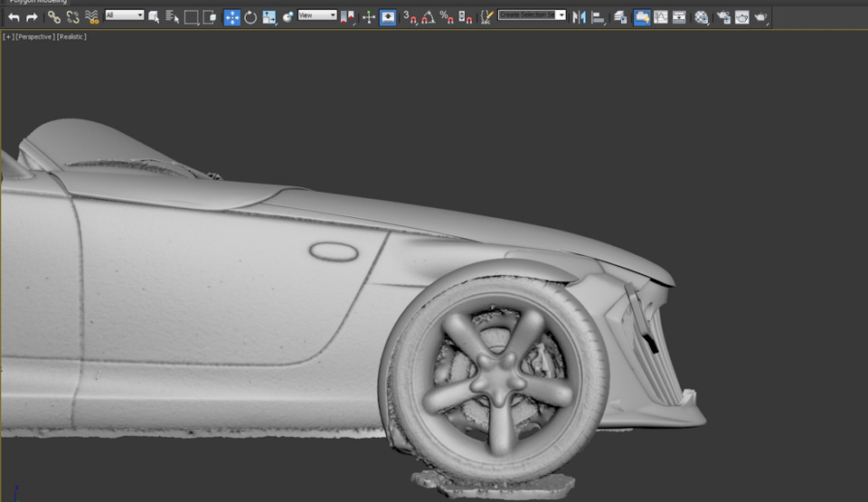Open the Layer Explorer icon
868x502 pixels.
(620, 17)
